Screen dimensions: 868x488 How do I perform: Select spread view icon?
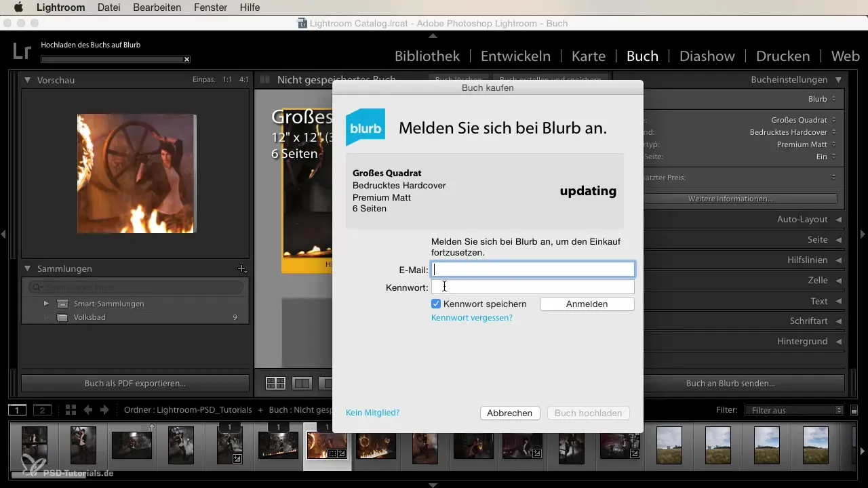[302, 384]
